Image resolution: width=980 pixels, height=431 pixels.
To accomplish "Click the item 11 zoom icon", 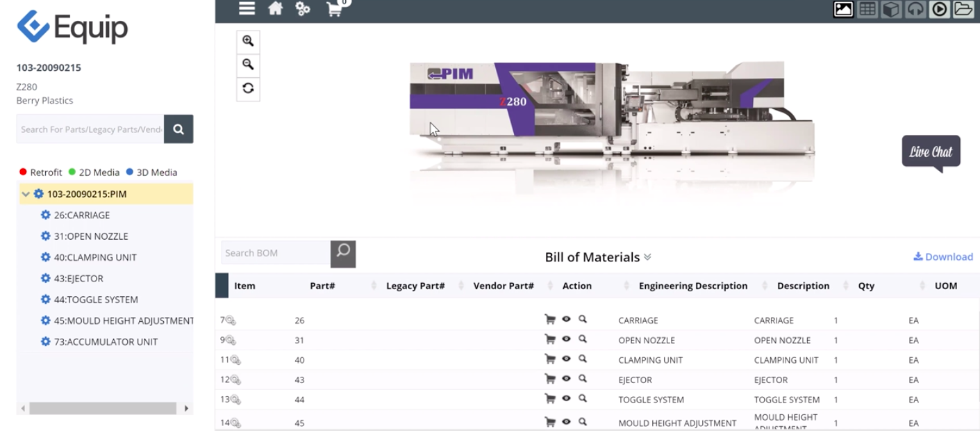I will pos(235,360).
